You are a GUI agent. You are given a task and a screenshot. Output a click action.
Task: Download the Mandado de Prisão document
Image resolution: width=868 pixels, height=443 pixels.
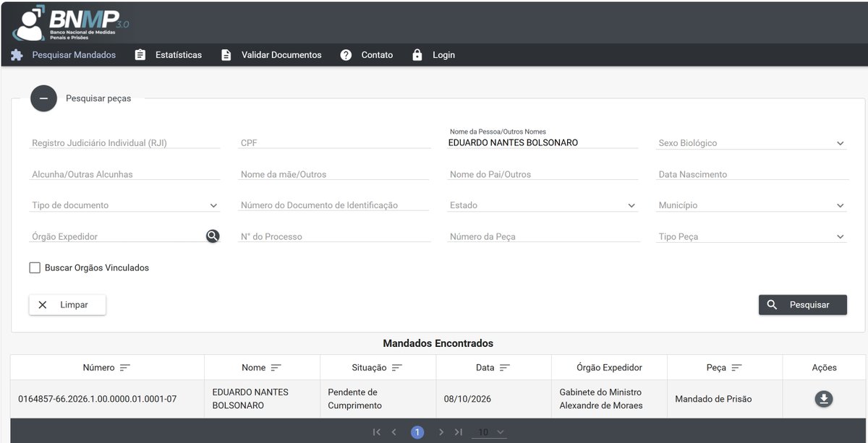coord(824,399)
